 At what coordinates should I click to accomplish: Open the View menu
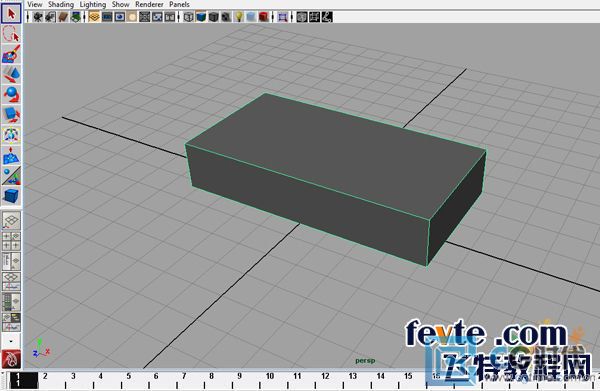(x=34, y=5)
